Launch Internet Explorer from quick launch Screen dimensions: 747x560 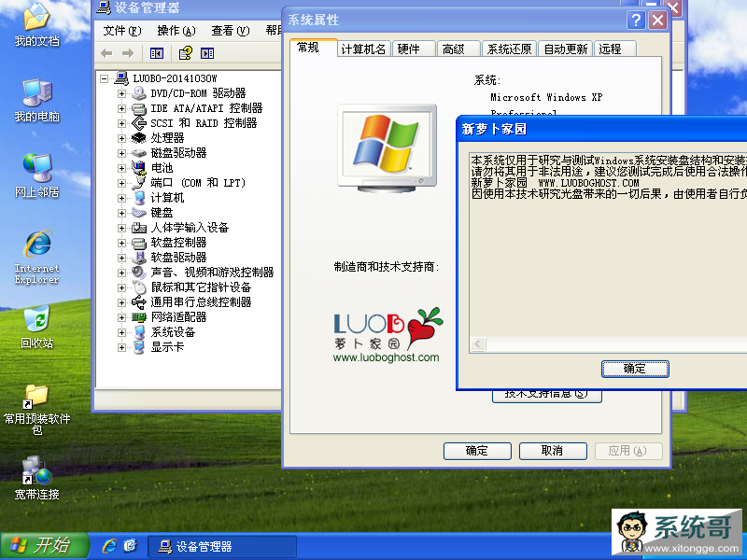[109, 546]
